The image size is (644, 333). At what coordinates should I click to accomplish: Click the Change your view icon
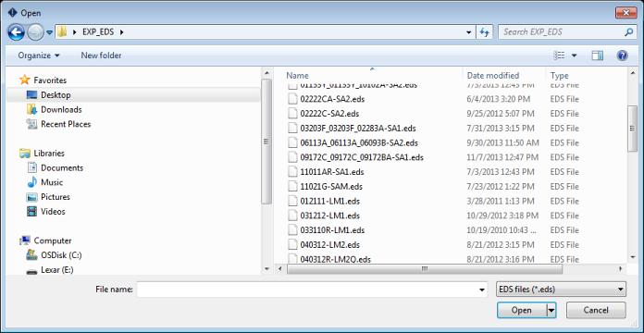(559, 55)
